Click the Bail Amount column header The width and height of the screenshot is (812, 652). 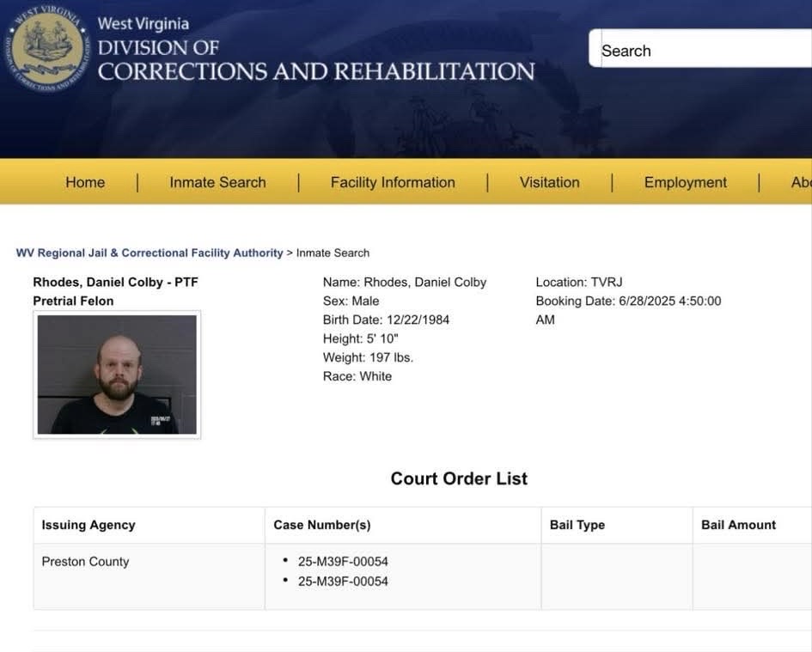pos(738,525)
